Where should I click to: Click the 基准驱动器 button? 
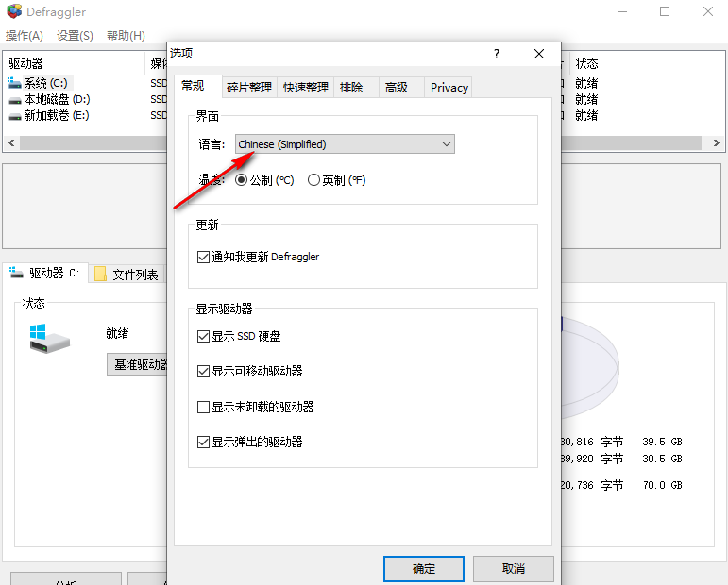coord(137,364)
